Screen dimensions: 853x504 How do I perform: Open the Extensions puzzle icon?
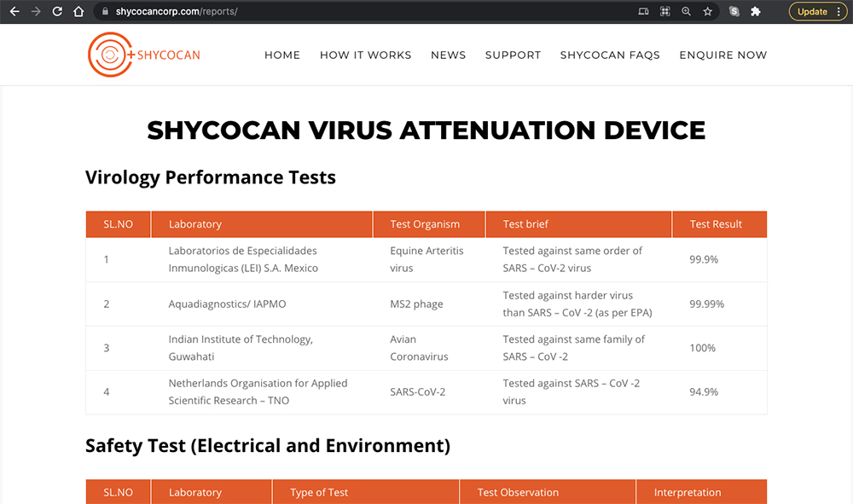(x=756, y=11)
